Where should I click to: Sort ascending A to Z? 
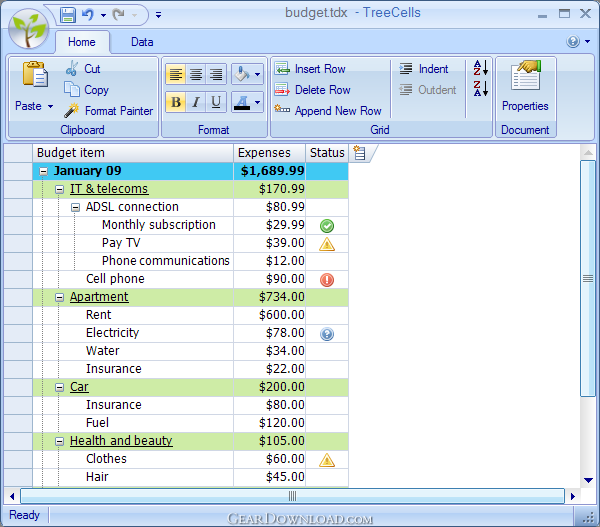click(x=481, y=68)
